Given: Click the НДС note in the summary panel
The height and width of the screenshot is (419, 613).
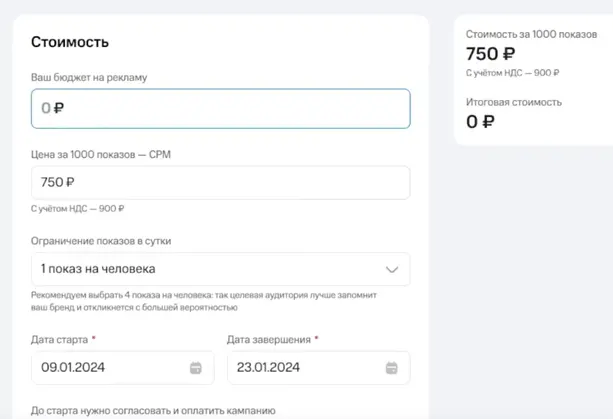Looking at the screenshot, I should click(512, 74).
